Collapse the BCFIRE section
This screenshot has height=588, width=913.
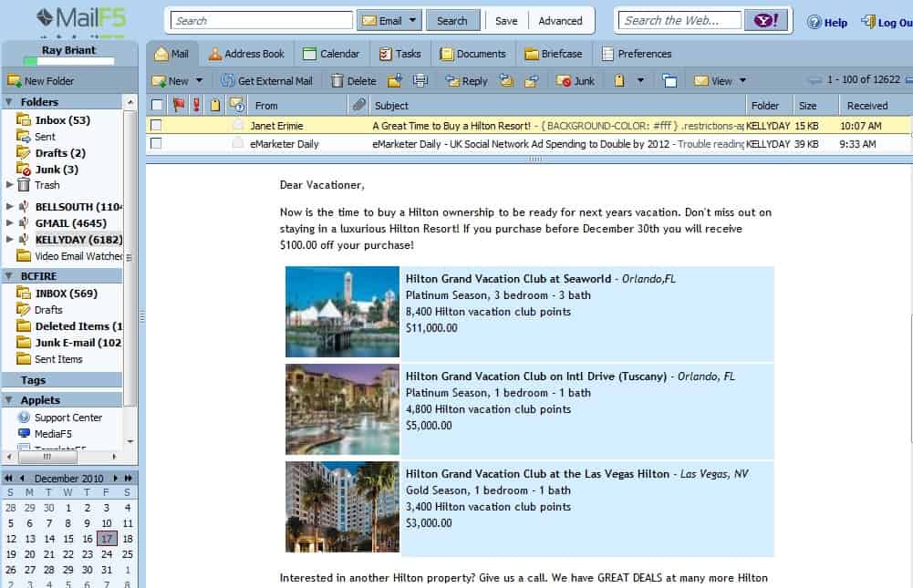[x=9, y=275]
